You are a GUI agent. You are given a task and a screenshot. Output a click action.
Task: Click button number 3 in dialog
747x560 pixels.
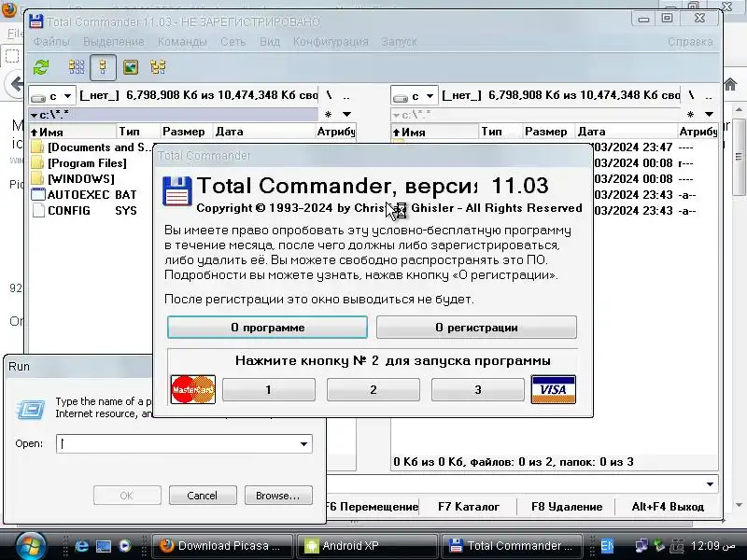pyautogui.click(x=478, y=389)
